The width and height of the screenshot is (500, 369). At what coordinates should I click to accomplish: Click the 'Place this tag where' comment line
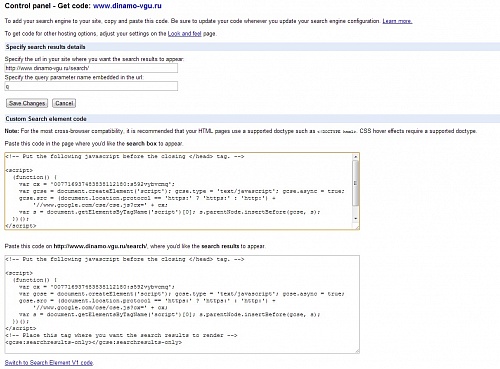click(x=121, y=335)
